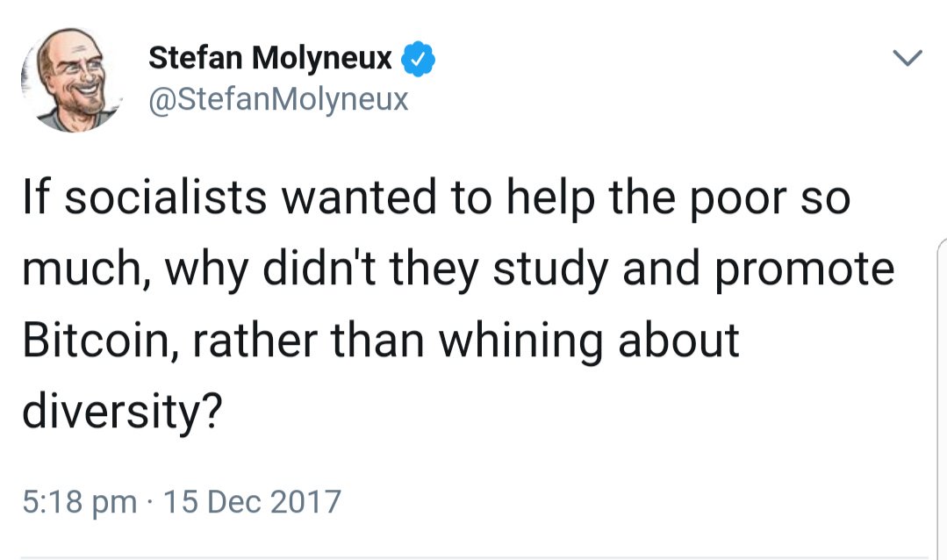Image resolution: width=947 pixels, height=560 pixels.
Task: Click the opening word "If" of the tweet
Action: [35, 201]
